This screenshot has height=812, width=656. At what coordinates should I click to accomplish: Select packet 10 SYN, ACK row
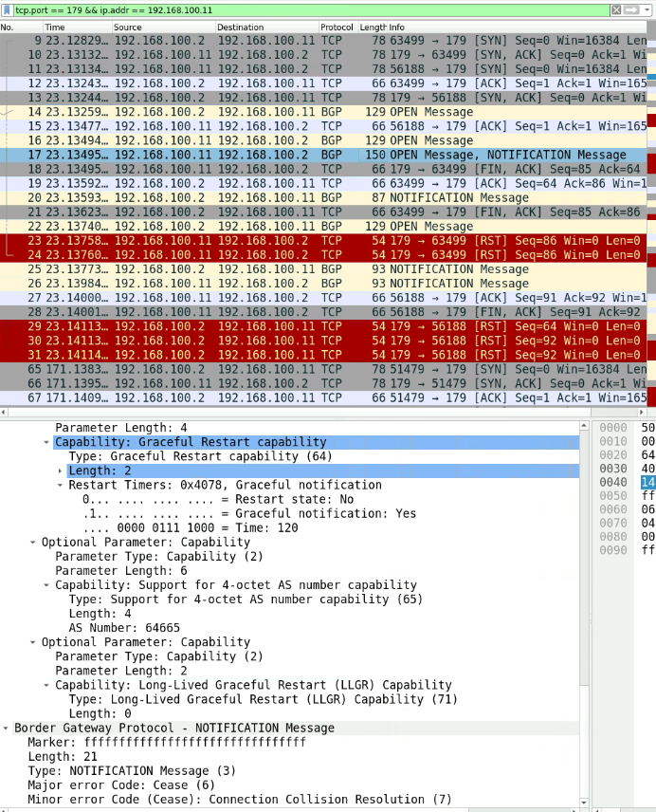pos(323,55)
